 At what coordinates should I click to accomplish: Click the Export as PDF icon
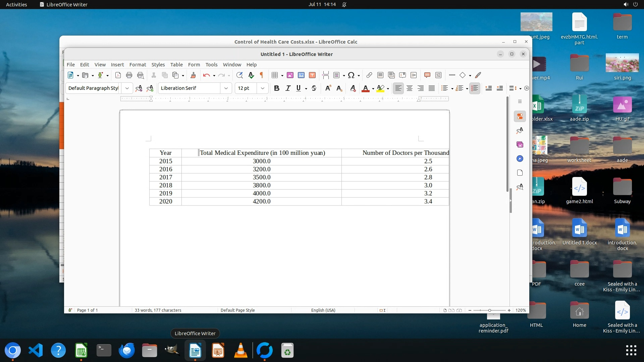[x=118, y=75]
